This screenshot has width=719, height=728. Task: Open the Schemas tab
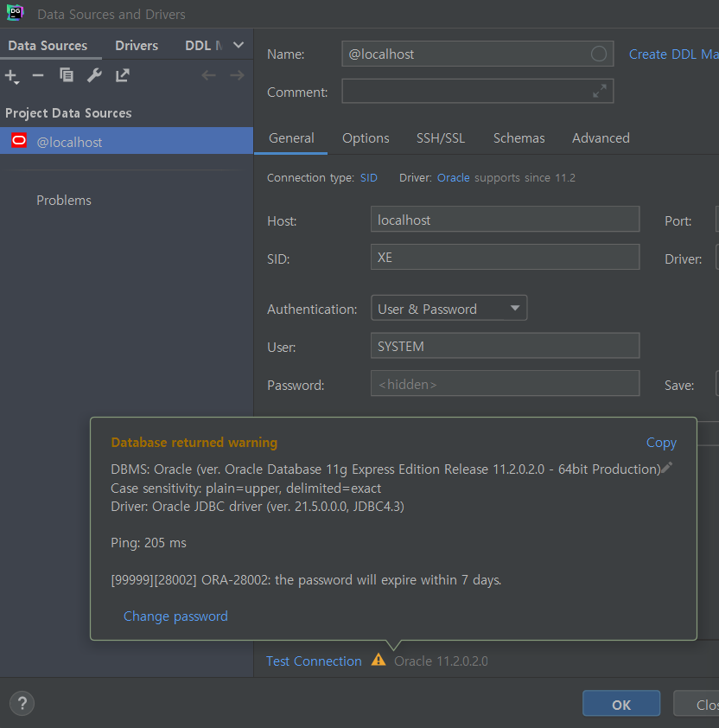[519, 138]
